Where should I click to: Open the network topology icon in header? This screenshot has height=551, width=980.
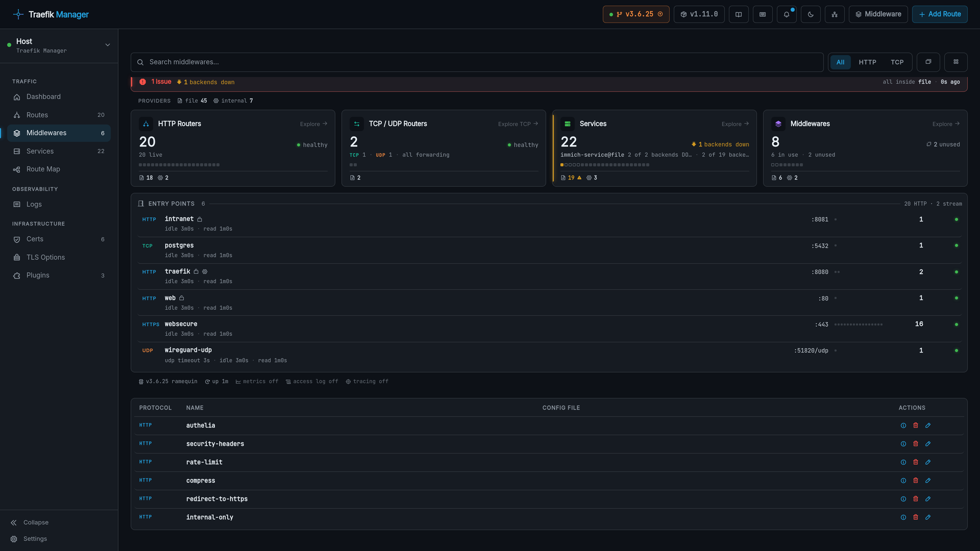(835, 14)
